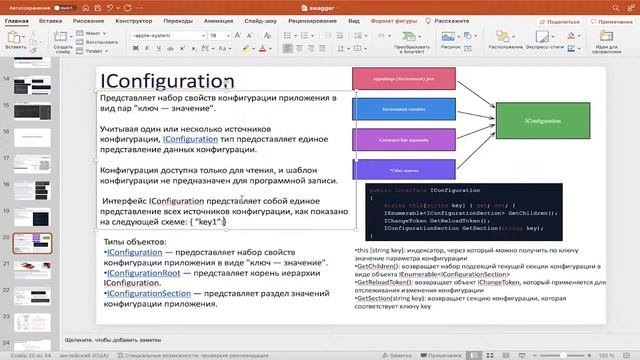This screenshot has width=640, height=360.
Task: Increase font size with the larger A
Action: pos(238,36)
